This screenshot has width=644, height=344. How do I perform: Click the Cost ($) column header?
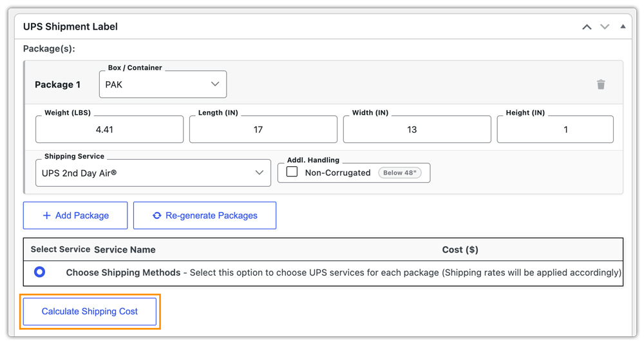click(x=460, y=249)
